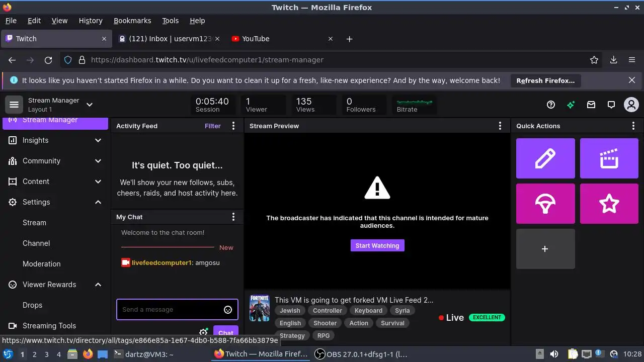Open the notifications inbox icon
The image size is (644, 362).
(x=591, y=105)
